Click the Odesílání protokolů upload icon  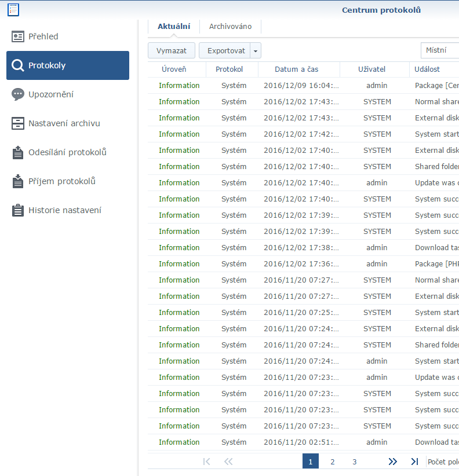tap(18, 152)
